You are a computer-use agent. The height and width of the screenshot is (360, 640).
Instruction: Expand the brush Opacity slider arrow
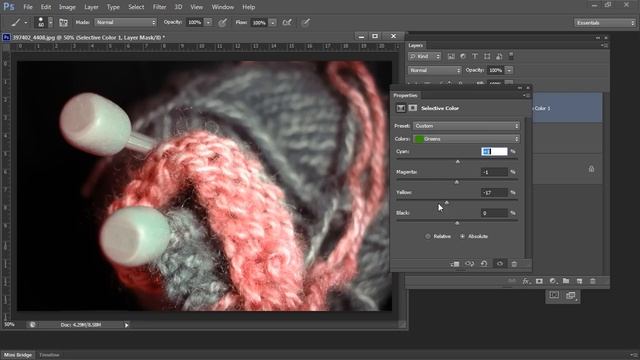click(x=208, y=22)
